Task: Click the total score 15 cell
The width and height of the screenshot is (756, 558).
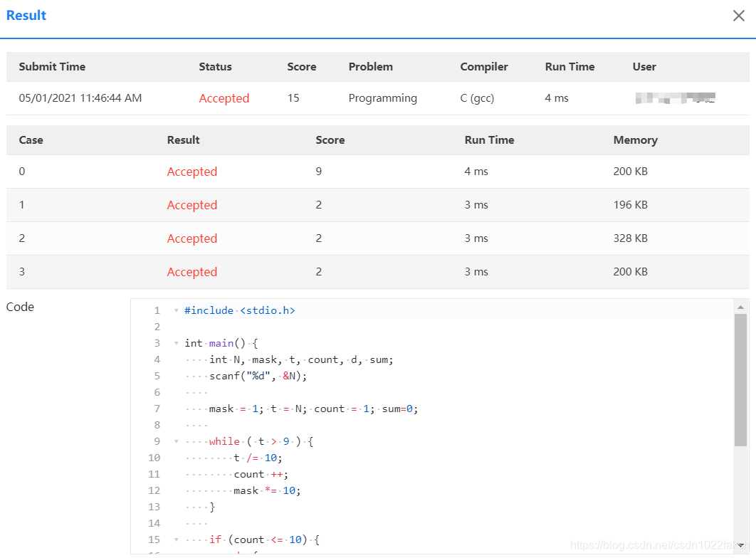Action: [x=293, y=98]
